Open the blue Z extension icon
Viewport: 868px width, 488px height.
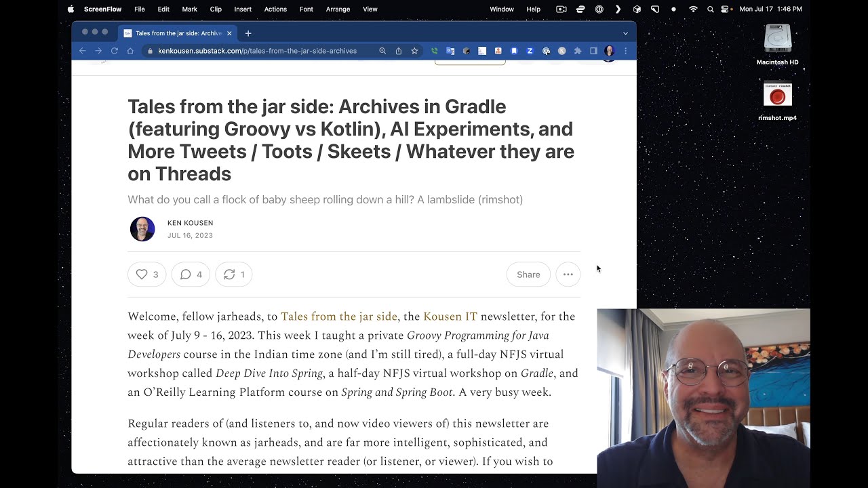click(x=530, y=51)
